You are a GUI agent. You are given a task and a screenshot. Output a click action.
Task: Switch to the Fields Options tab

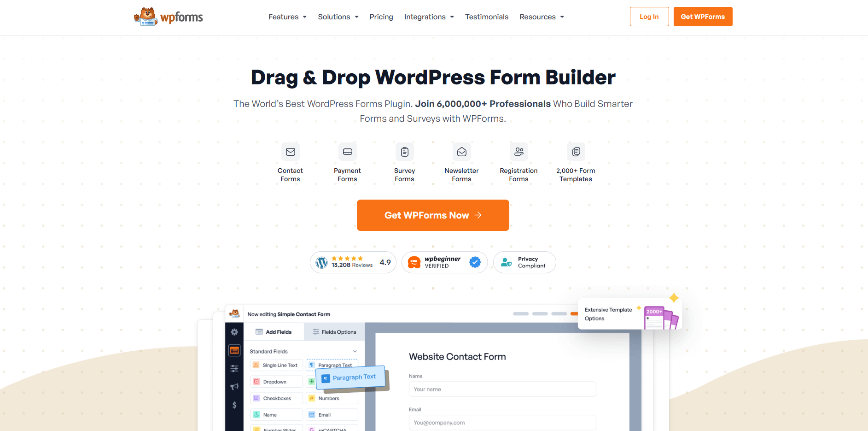(x=335, y=332)
